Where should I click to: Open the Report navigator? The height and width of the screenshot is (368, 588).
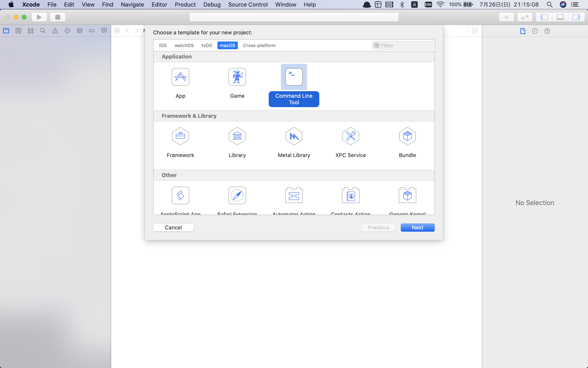(104, 31)
